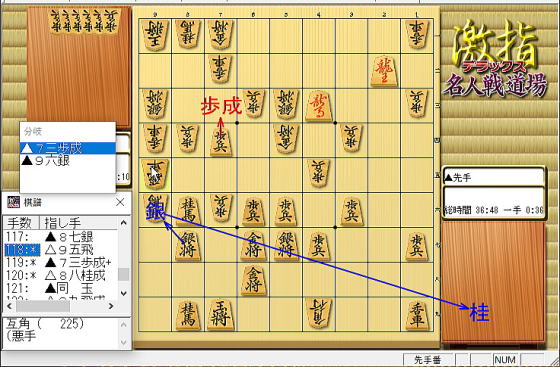The image size is (560, 367).
Task: Click the captured pawns in the opponent's piece stand
Action: (84, 20)
